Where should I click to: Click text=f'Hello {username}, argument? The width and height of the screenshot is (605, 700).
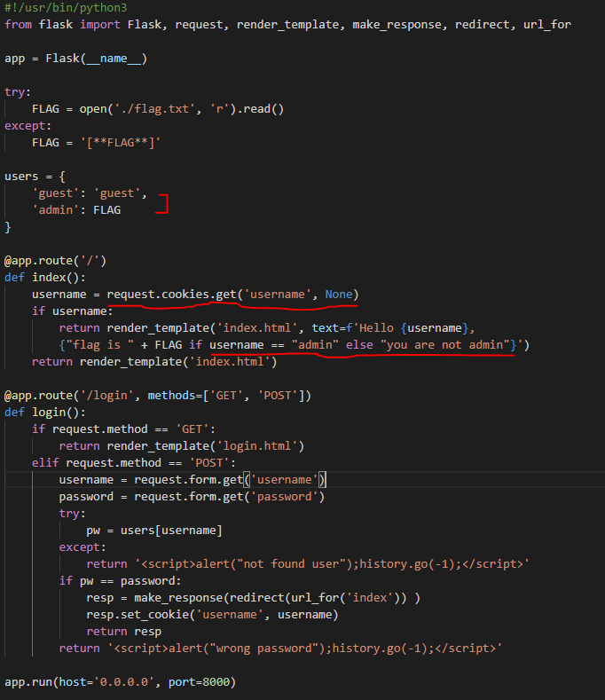pos(393,328)
